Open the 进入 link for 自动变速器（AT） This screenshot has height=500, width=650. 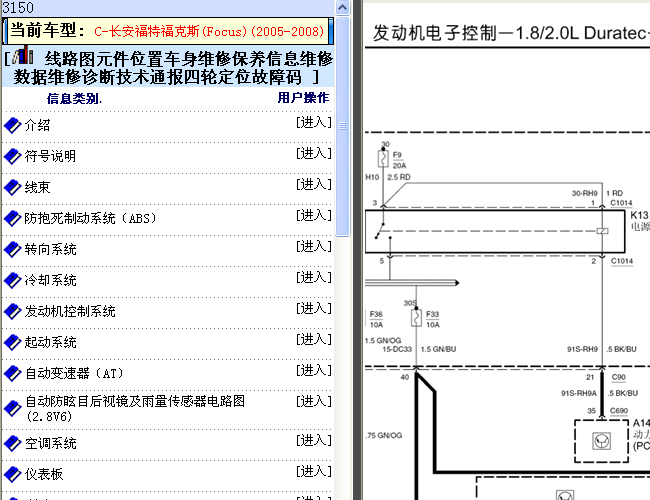click(314, 370)
